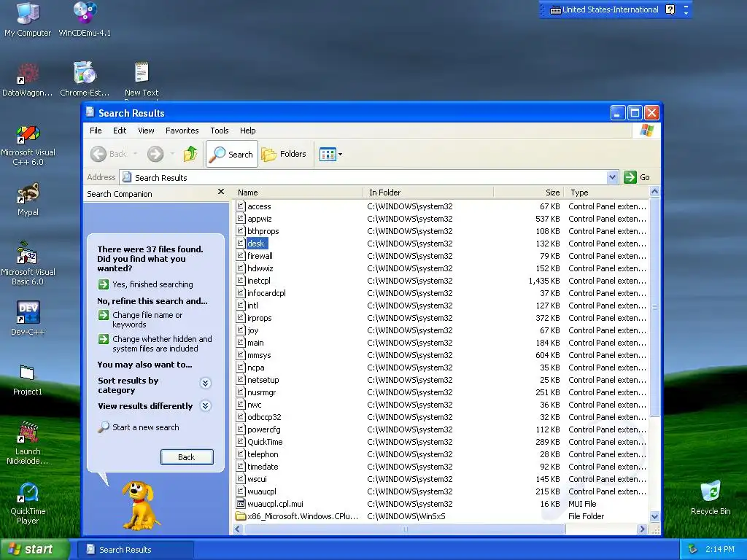This screenshot has width=747, height=560.
Task: Launch Microsoft Visual Basic 6.0 shortcut
Action: point(28,262)
